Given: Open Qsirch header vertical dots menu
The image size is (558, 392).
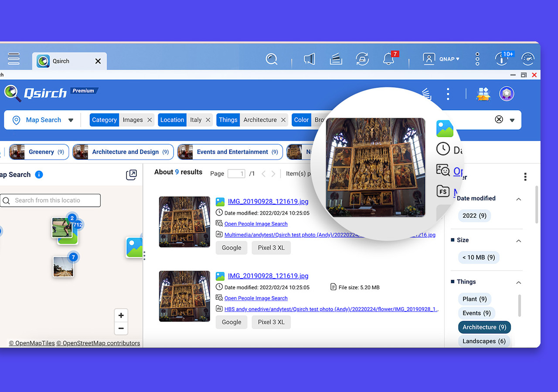Looking at the screenshot, I should tap(448, 94).
